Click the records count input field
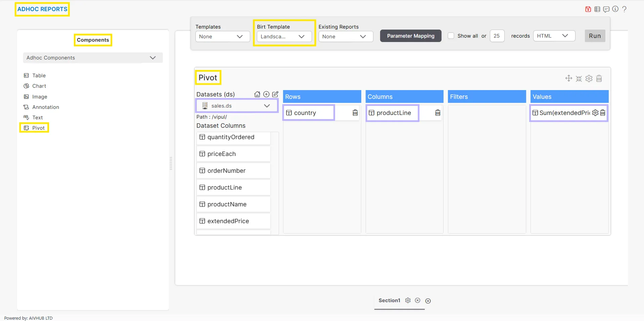Screen dimensions: 644x321 click(x=497, y=36)
